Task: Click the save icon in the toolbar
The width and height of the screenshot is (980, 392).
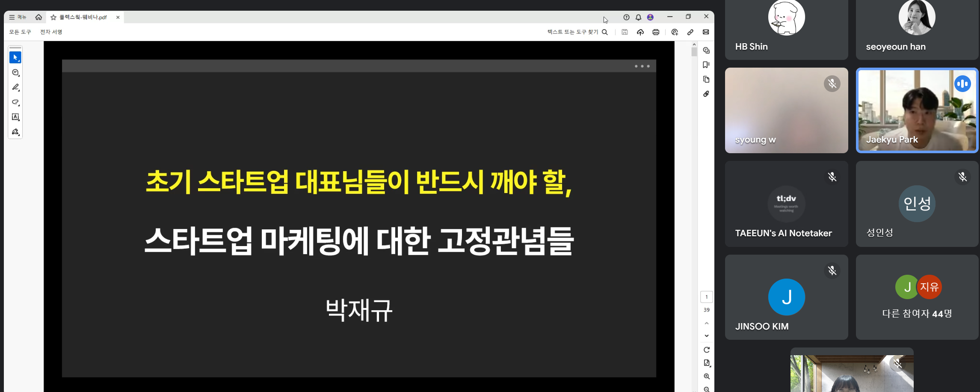Action: click(x=625, y=32)
